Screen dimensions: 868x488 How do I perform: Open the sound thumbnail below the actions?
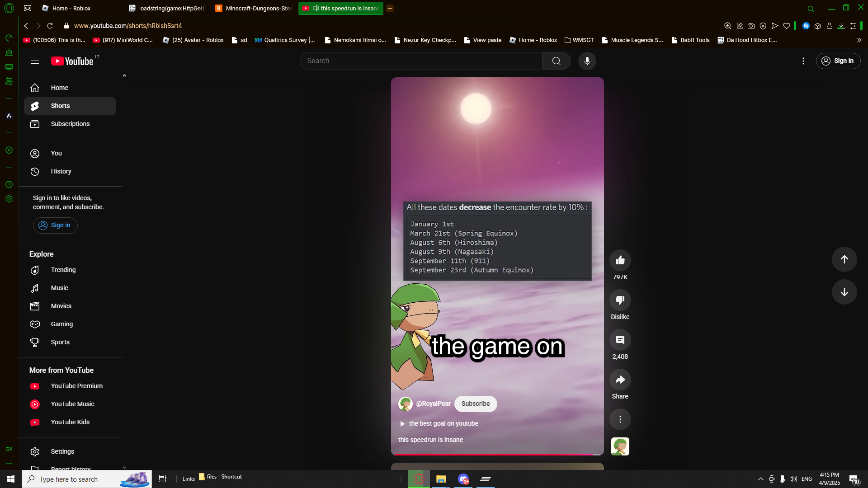coord(620,446)
